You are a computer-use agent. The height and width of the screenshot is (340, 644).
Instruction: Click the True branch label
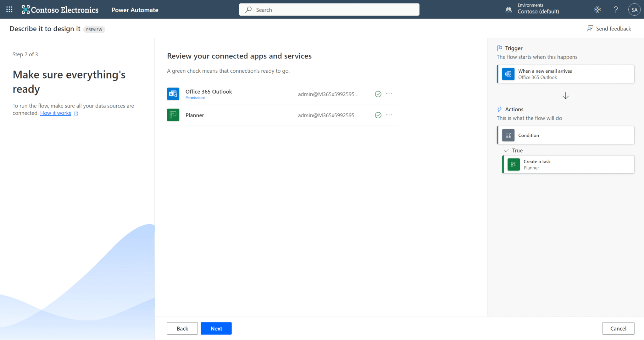517,151
